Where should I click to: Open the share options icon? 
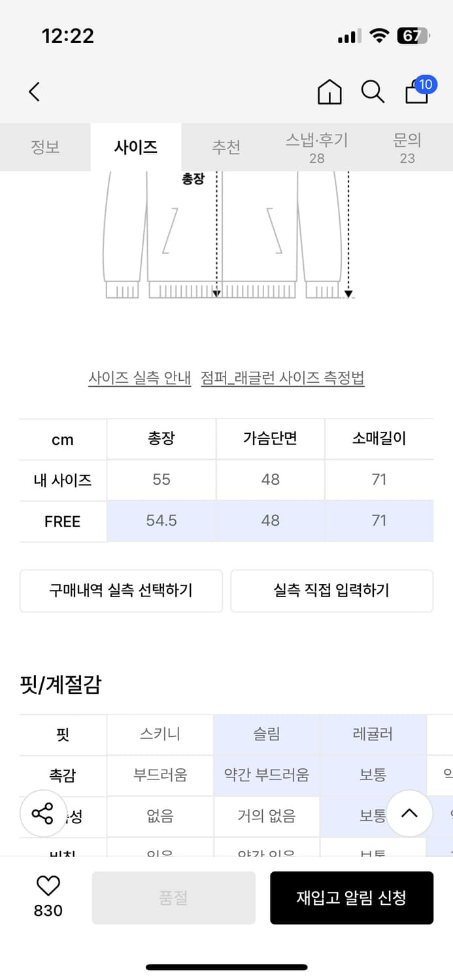(x=43, y=814)
